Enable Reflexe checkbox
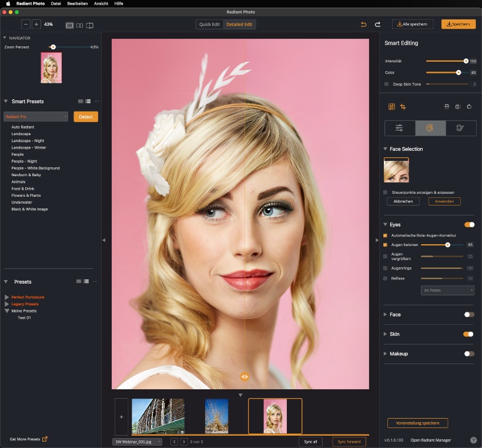This screenshot has width=482, height=448. pos(385,278)
